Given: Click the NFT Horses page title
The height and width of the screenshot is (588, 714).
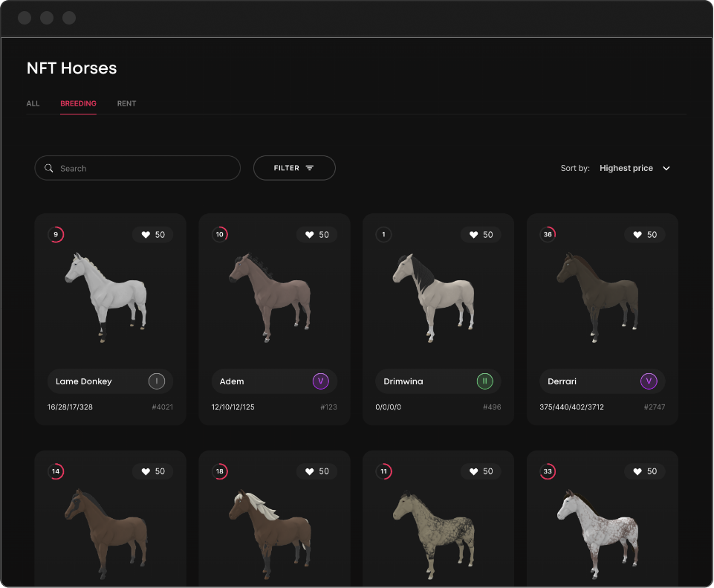Looking at the screenshot, I should (x=71, y=68).
